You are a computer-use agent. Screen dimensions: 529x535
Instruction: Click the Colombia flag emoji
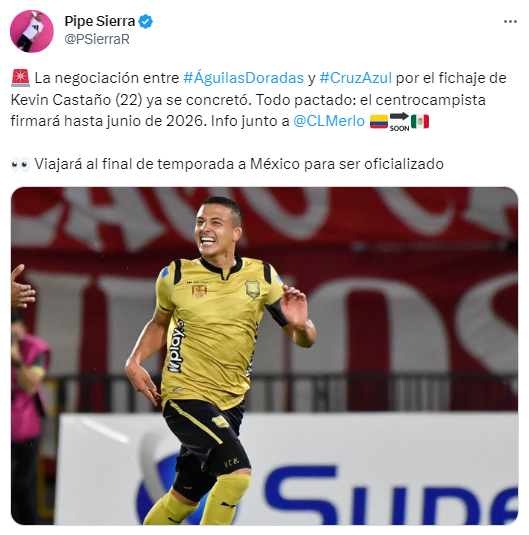(x=379, y=121)
